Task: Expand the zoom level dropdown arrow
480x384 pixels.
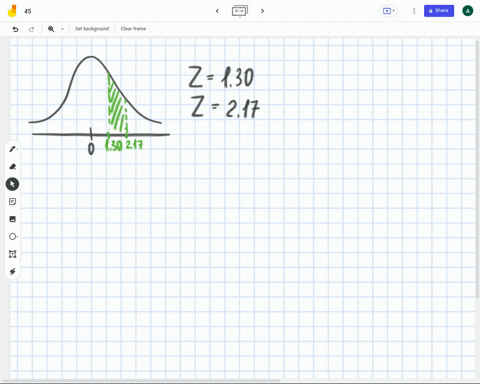Action: click(62, 29)
